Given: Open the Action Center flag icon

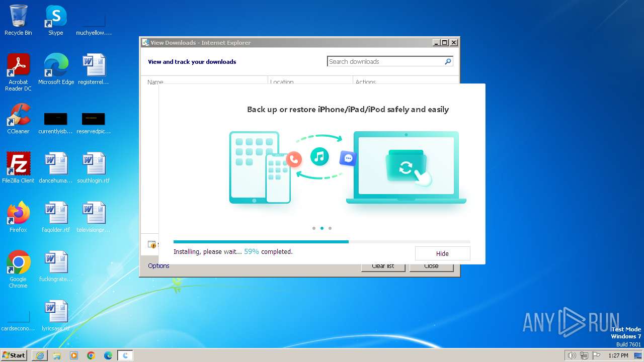Looking at the screenshot, I should pyautogui.click(x=596, y=355).
